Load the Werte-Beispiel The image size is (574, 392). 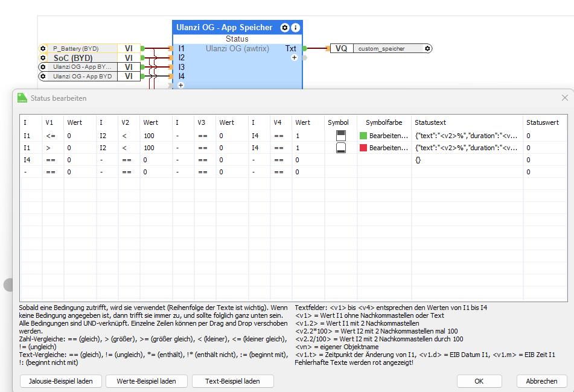[147, 381]
